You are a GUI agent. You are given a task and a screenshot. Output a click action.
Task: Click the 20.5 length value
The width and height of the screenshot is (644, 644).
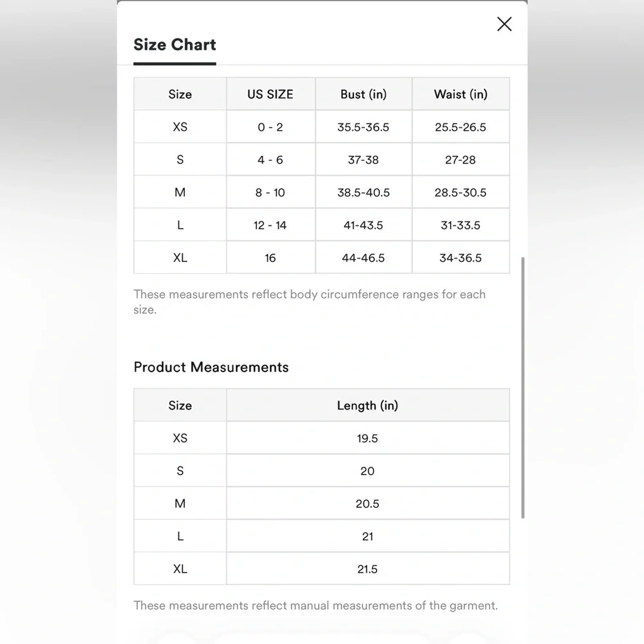click(367, 504)
